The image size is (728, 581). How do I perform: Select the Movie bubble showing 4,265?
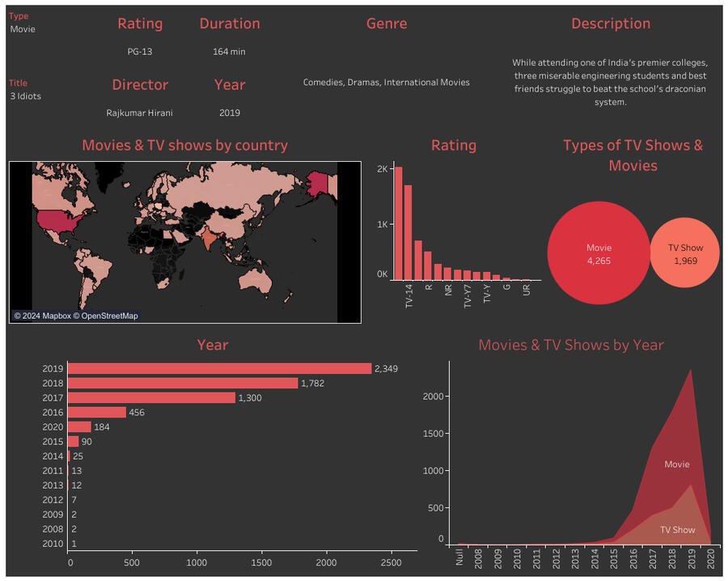point(599,254)
